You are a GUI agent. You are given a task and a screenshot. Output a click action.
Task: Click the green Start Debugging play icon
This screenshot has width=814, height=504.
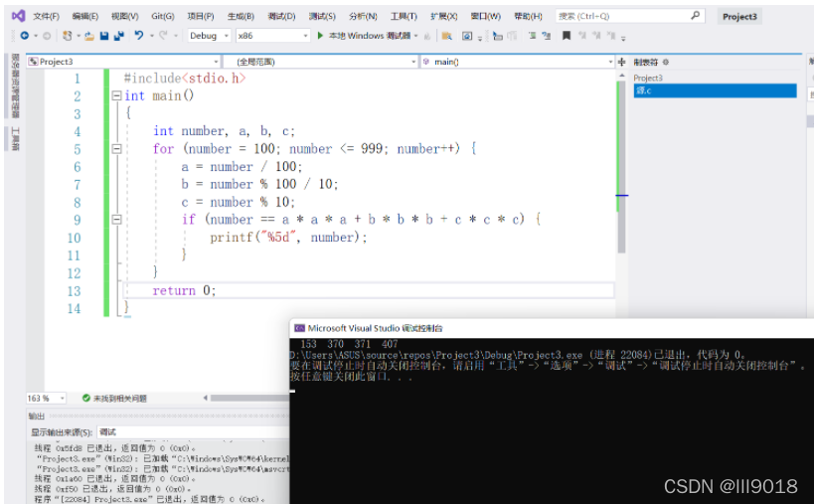pos(320,36)
